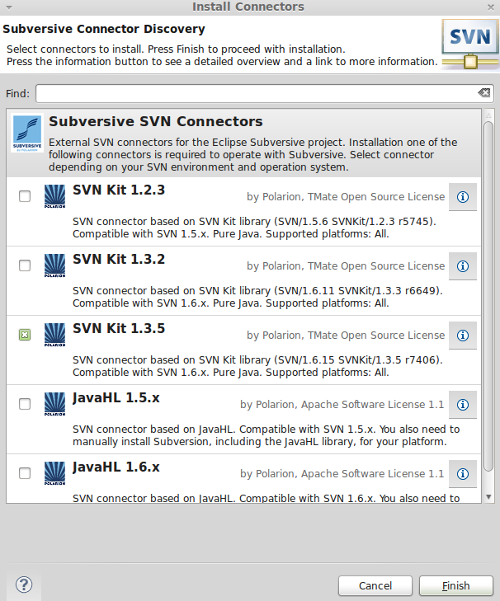
Task: Click the Subversive category logo icon
Action: click(x=27, y=133)
